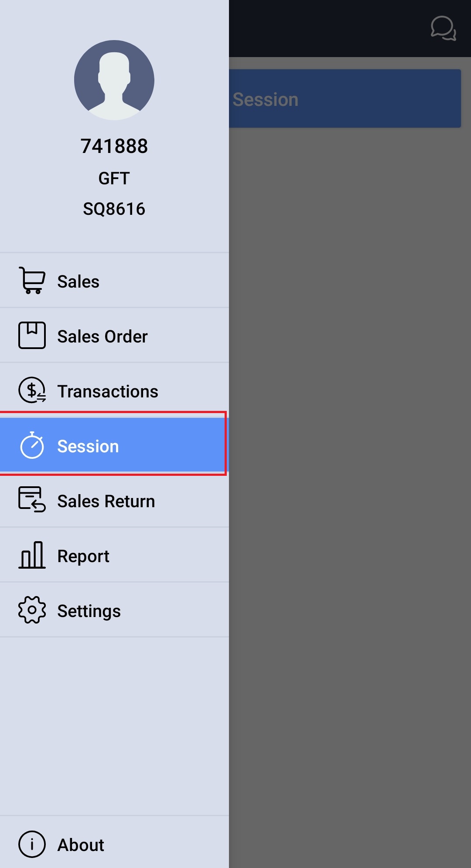Open the chat messages icon

click(x=443, y=29)
